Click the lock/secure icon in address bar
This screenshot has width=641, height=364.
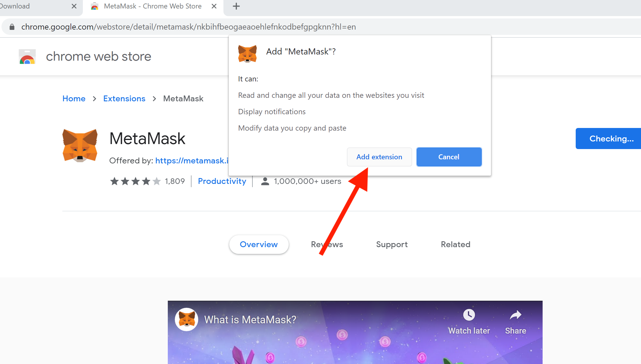point(11,26)
